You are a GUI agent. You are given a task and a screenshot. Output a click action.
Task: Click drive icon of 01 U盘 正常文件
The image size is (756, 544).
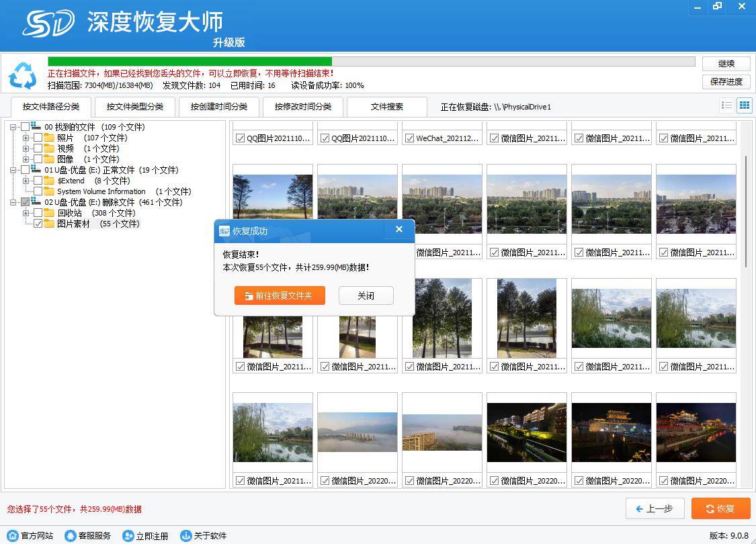tap(36, 169)
